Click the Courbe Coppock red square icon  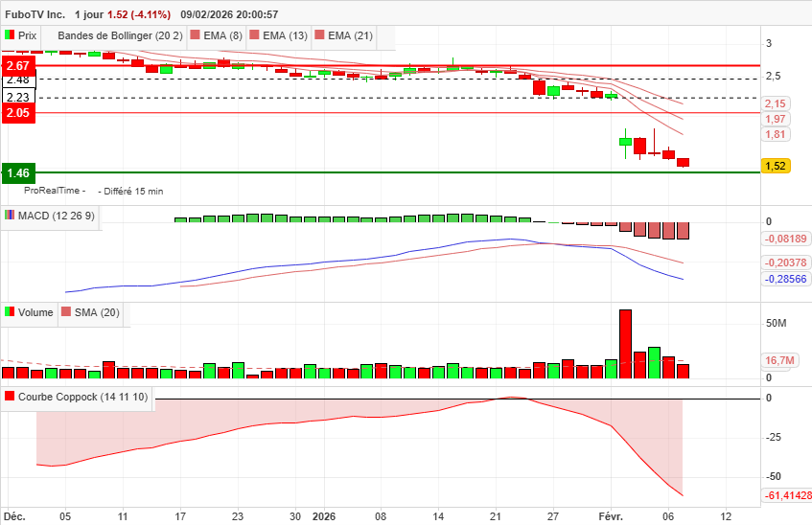pyautogui.click(x=10, y=396)
